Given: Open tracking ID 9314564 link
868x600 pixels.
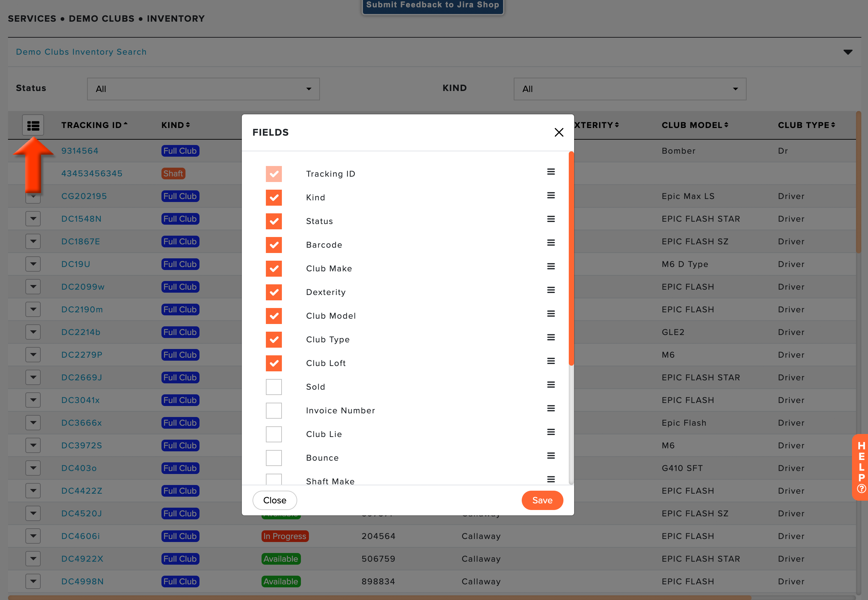Looking at the screenshot, I should point(80,151).
